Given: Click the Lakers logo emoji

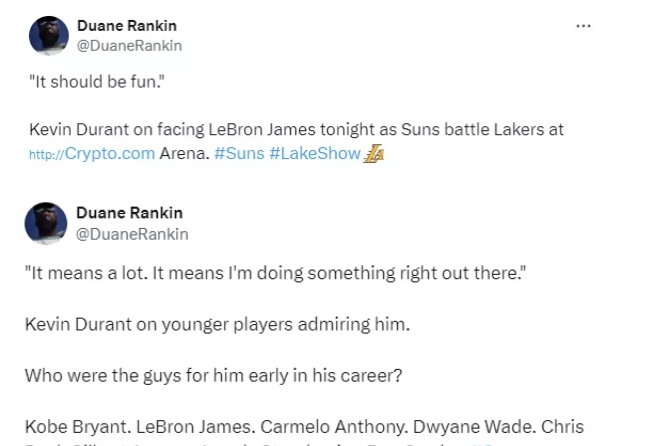Looking at the screenshot, I should pyautogui.click(x=373, y=154).
